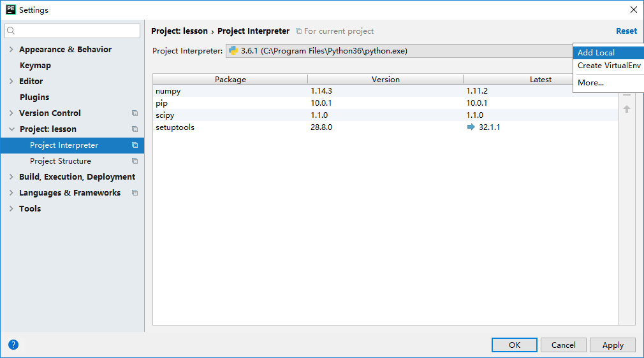Select Project Structure in the settings tree

61,161
